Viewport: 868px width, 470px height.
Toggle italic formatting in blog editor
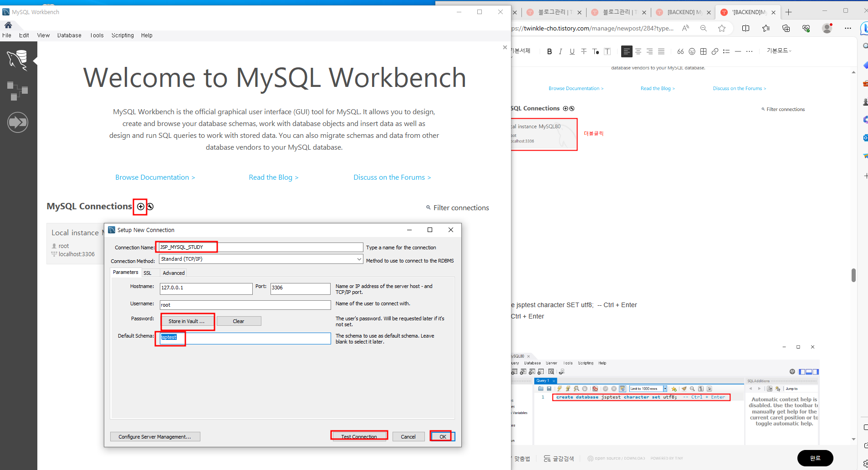[x=561, y=51]
